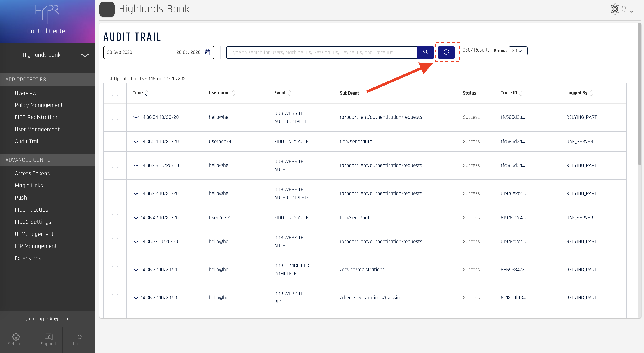Select the 14:36:27 OOB WEBSITE AUTH row checkbox
644x353 pixels.
[115, 241]
